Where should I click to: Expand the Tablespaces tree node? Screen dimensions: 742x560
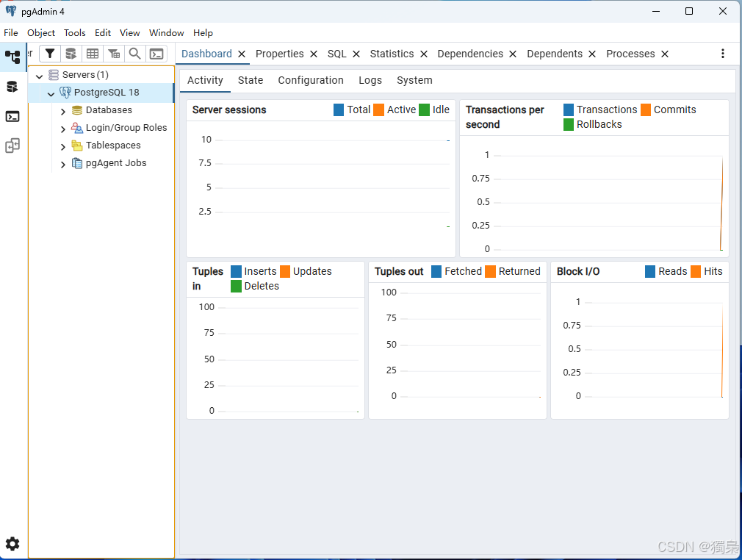[63, 146]
